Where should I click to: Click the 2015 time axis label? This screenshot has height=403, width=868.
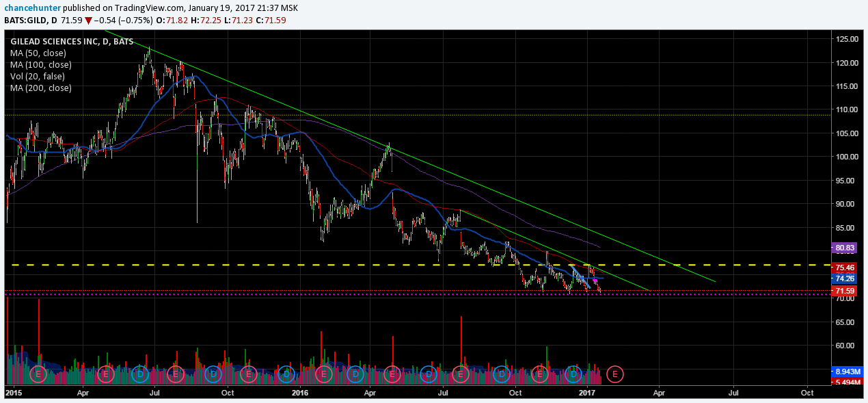tap(14, 393)
